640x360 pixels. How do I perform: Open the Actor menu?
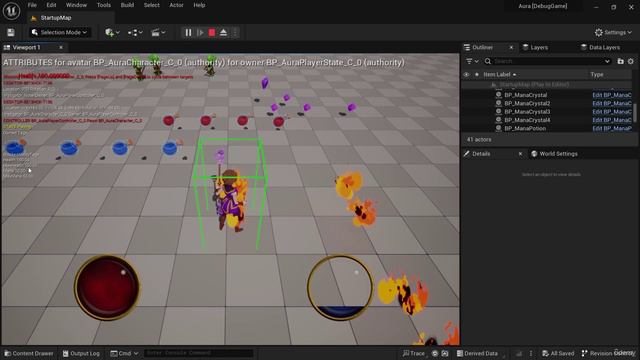[x=176, y=5]
